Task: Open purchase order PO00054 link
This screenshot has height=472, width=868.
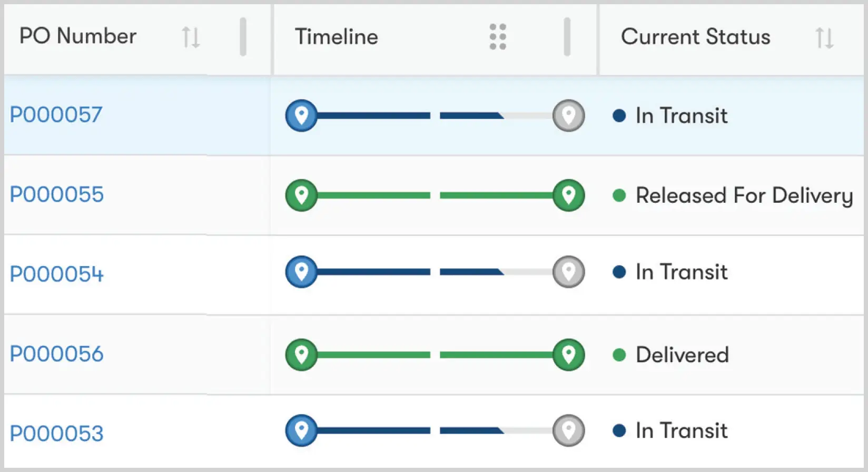Action: (x=56, y=274)
